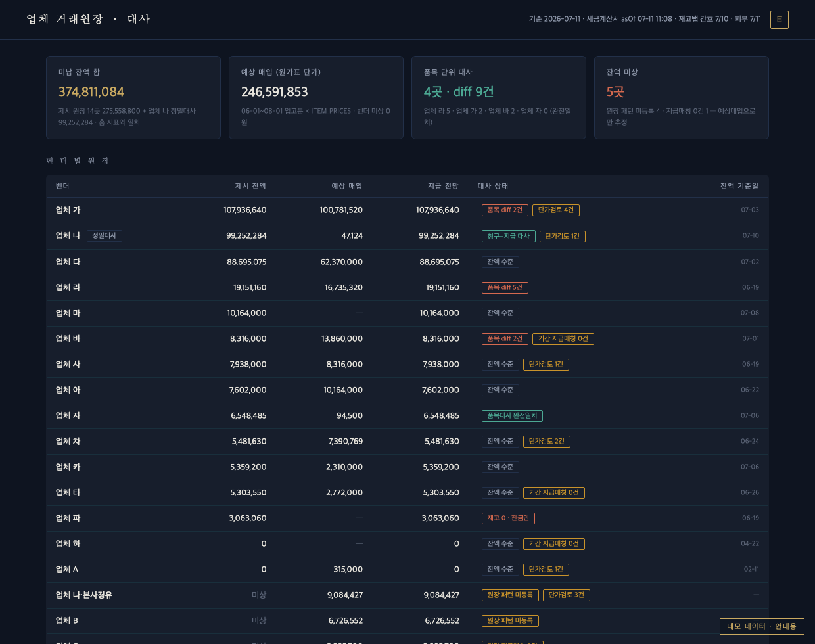Open the 품목 단위 대사 summary card
815x644 pixels.
499,97
